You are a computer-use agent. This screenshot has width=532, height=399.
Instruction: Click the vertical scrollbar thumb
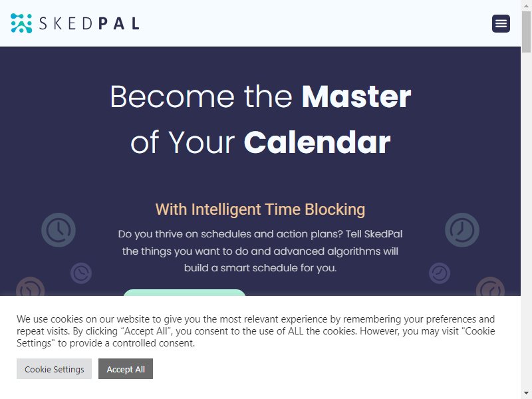click(526, 32)
